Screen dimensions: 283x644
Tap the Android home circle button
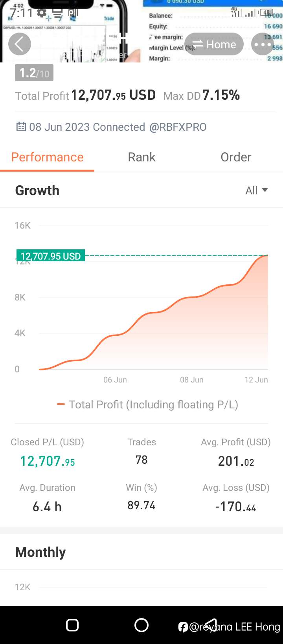click(141, 625)
